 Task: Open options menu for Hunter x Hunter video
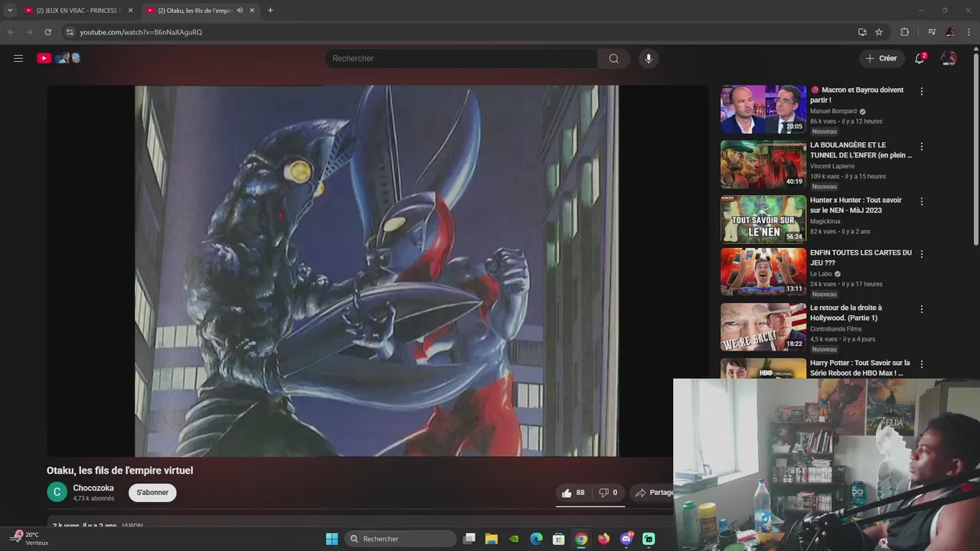pyautogui.click(x=922, y=201)
